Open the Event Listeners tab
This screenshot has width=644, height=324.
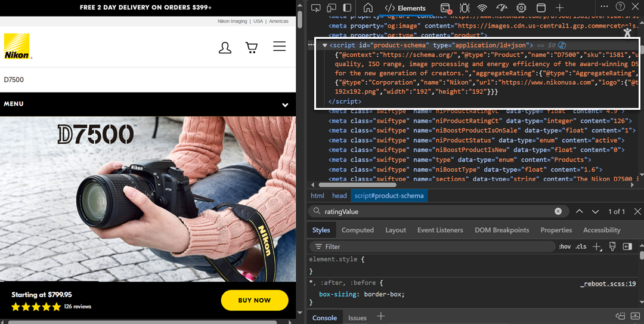pos(440,230)
